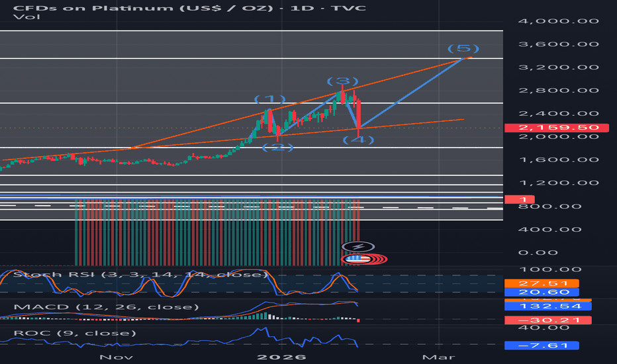Screen dimensions: 617x364
Task: Select the projected wave (5) label
Action: (x=463, y=48)
